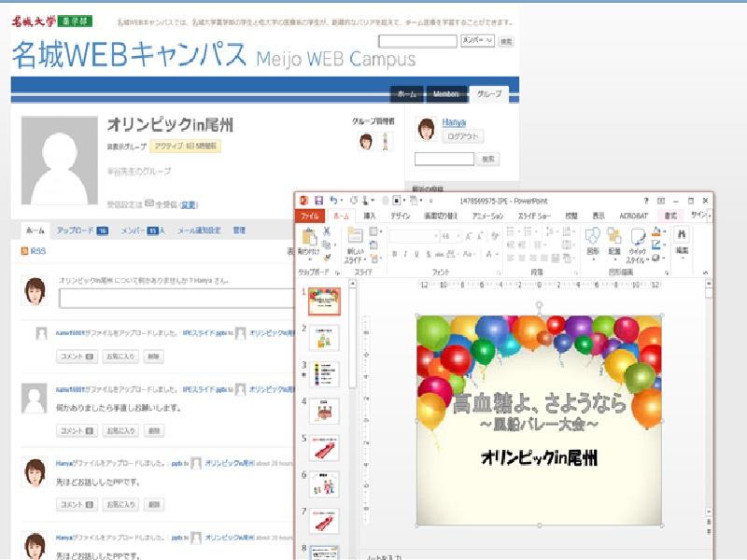Click the numbered list icon in paragraph group
This screenshot has width=747, height=560.
tap(528, 231)
